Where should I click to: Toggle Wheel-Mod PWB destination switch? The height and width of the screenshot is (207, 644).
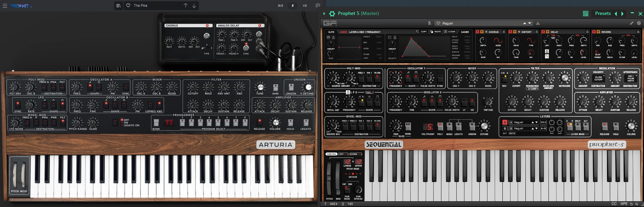(x=54, y=123)
